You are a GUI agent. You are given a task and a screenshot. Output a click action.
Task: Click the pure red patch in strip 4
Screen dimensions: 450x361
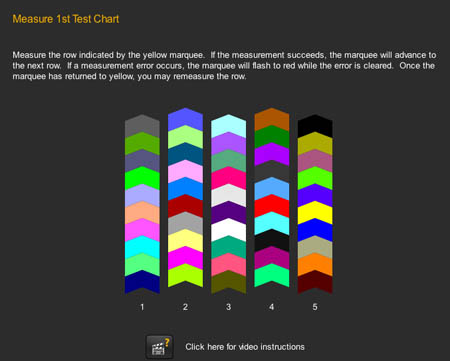coord(272,206)
